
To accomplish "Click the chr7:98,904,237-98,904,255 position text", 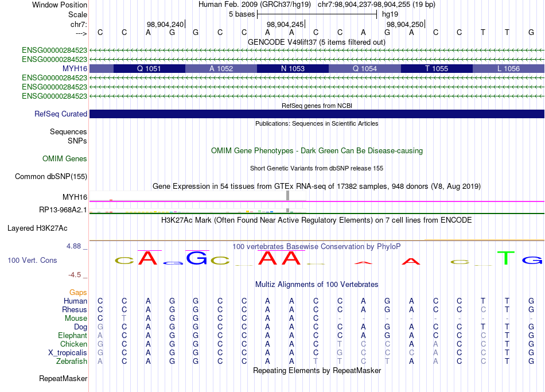I will click(376, 5).
